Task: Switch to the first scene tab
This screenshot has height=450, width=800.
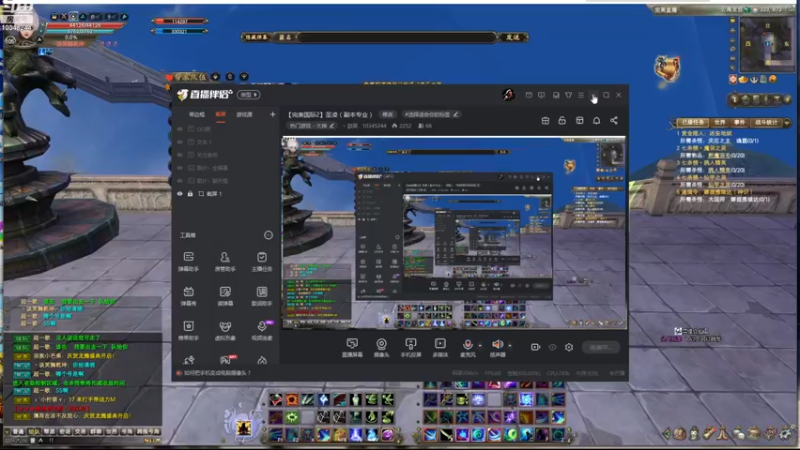Action: 197,114
